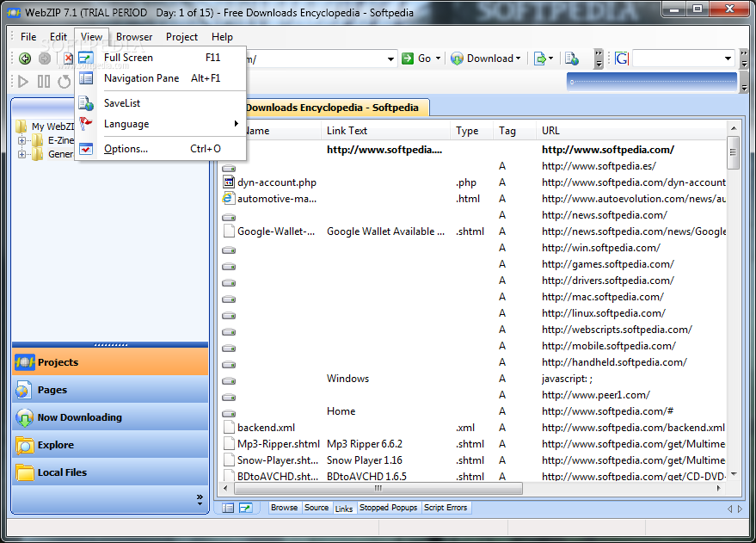Click the green Go arrow icon
This screenshot has width=756, height=543.
pos(408,59)
